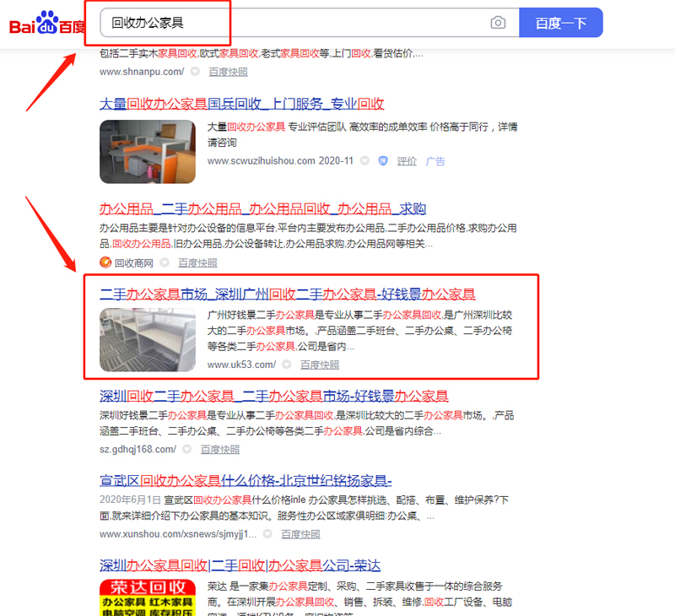Image resolution: width=675 pixels, height=616 pixels.
Task: Open dropdown arrow beside 回收商网
Action: click(x=165, y=262)
